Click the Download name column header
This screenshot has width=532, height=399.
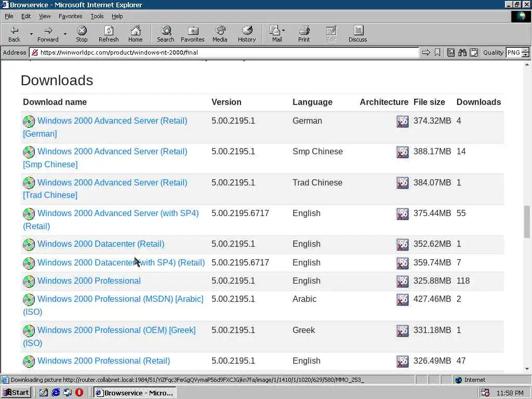tap(55, 102)
